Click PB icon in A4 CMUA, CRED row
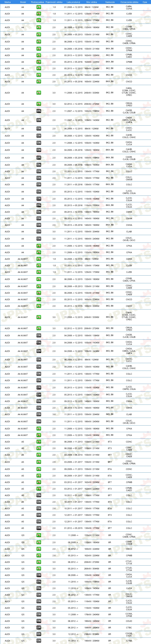 pos(39,104)
